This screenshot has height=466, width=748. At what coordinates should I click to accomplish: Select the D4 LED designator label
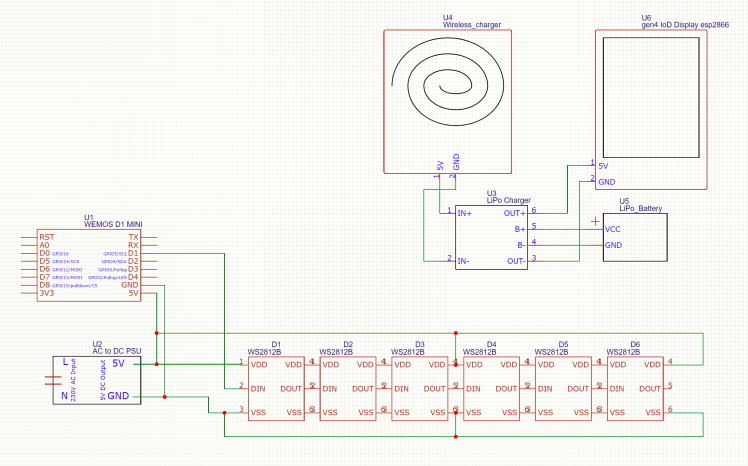tap(492, 344)
